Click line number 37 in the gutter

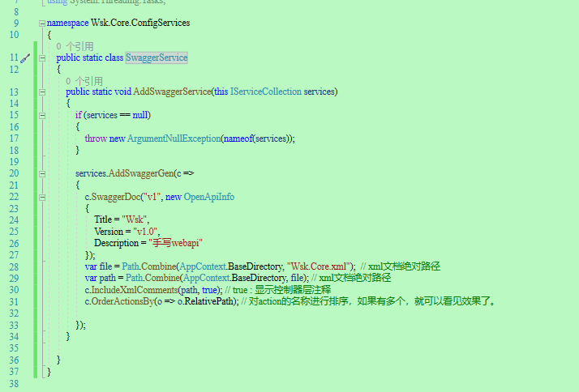point(14,372)
